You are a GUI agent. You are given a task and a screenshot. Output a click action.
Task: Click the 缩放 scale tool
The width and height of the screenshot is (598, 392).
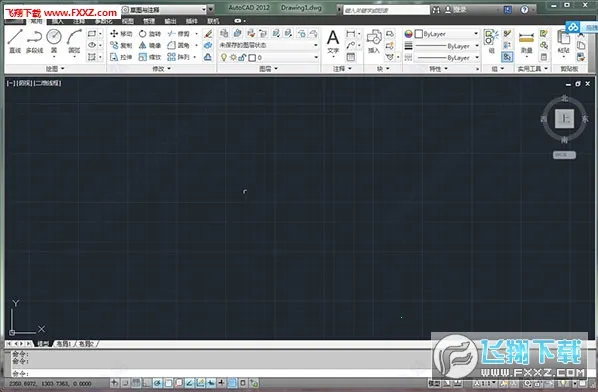150,57
